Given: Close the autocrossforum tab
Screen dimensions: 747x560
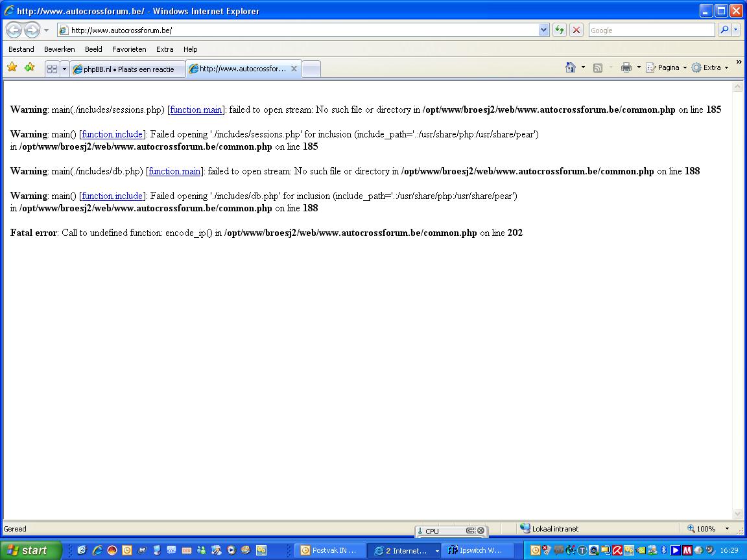Looking at the screenshot, I should [x=294, y=69].
